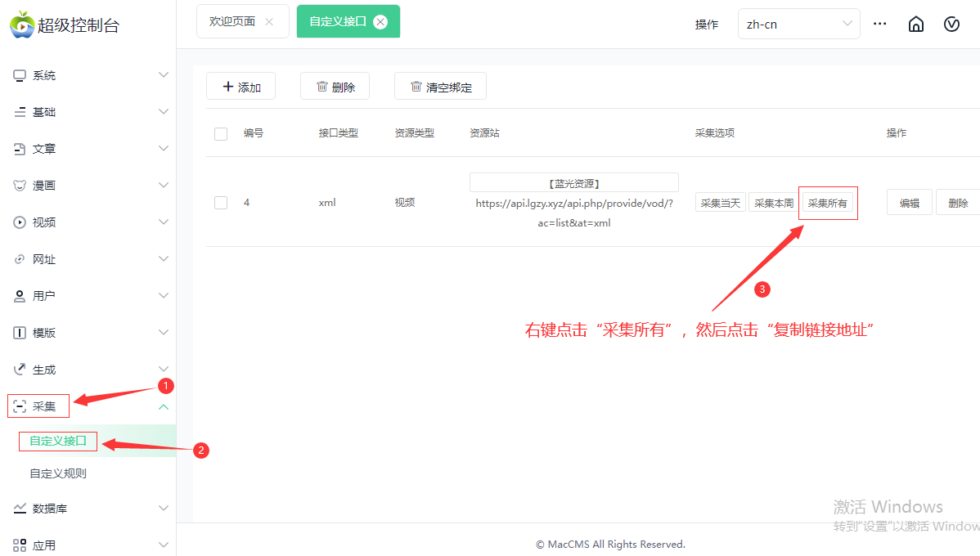This screenshot has height=556, width=980.
Task: Click the home icon in top bar
Action: [x=915, y=24]
